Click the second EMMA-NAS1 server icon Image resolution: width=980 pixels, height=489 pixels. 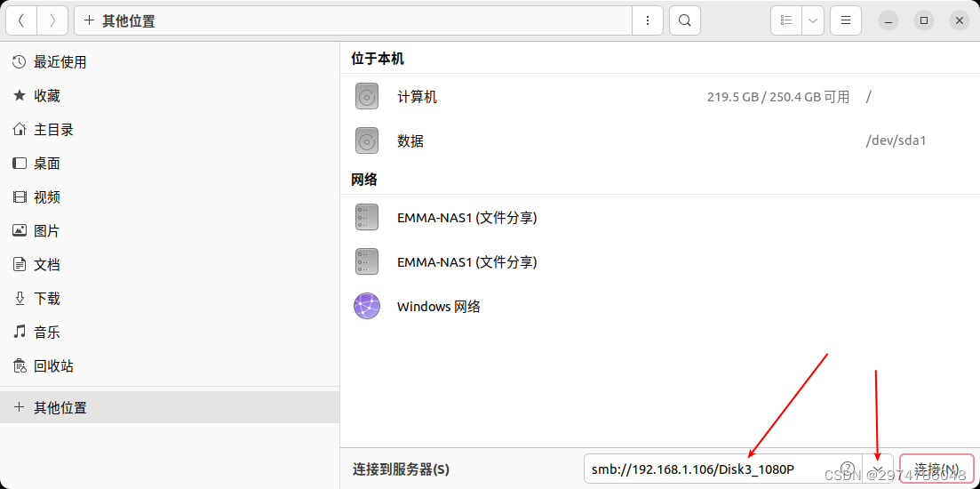[x=367, y=262]
